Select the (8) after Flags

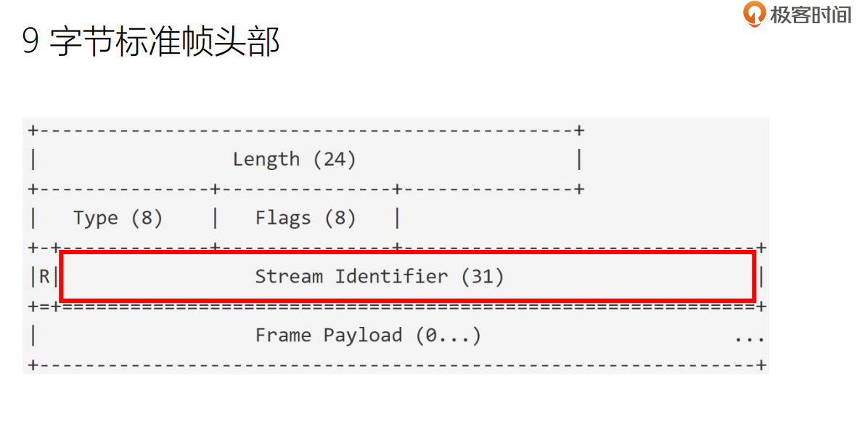[x=340, y=218]
